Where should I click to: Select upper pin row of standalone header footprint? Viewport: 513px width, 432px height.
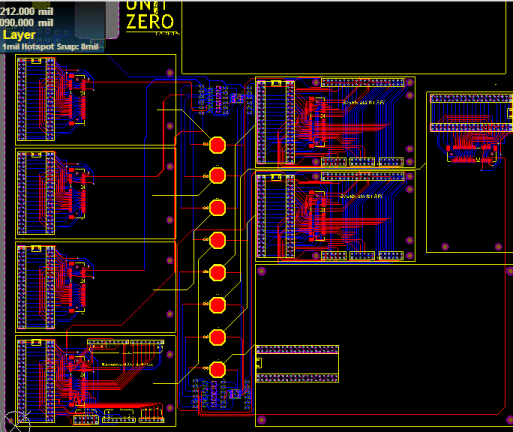pyautogui.click(x=297, y=349)
